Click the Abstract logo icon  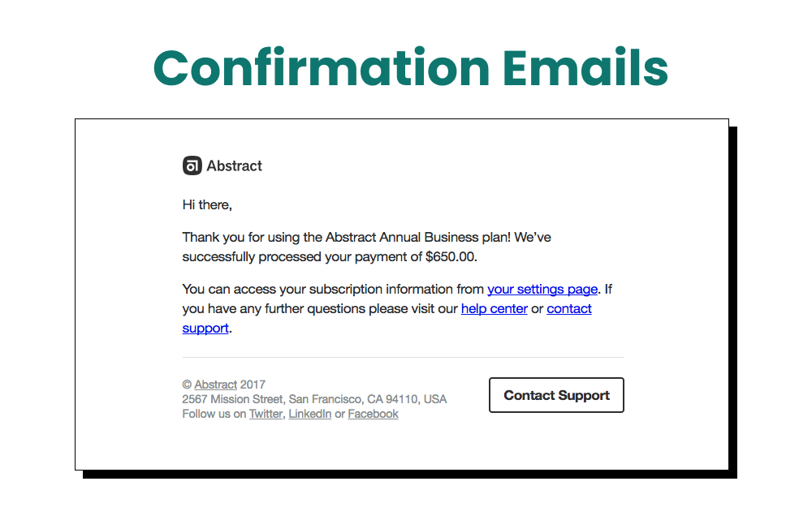(x=192, y=165)
